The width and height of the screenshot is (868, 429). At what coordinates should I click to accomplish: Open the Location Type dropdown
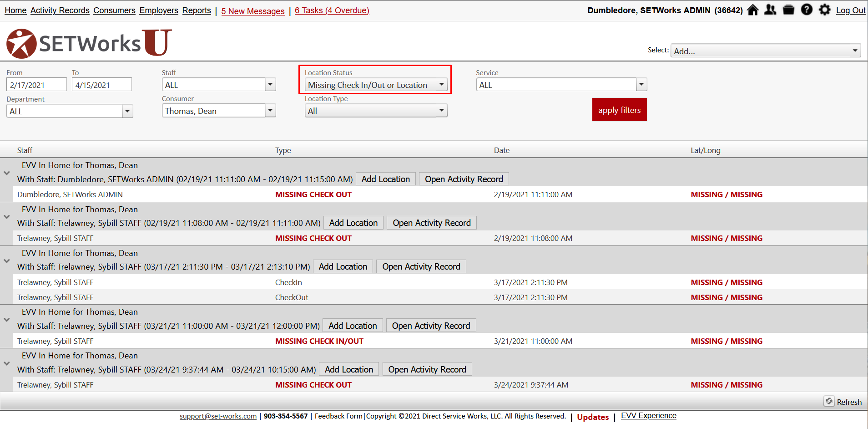tap(376, 111)
